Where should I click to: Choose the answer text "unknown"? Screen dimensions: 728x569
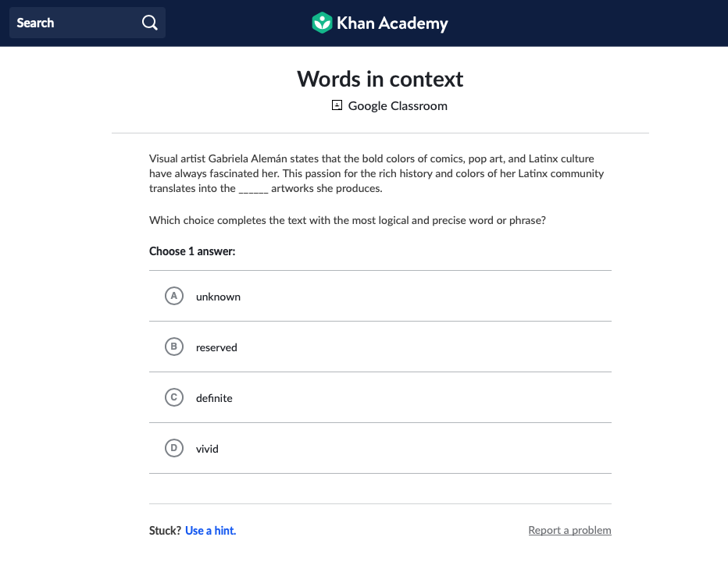[x=218, y=297]
